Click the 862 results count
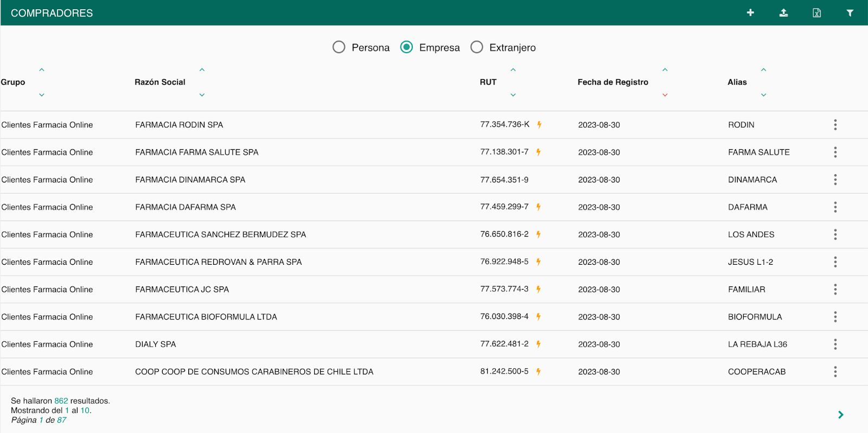The height and width of the screenshot is (433, 868). point(61,401)
